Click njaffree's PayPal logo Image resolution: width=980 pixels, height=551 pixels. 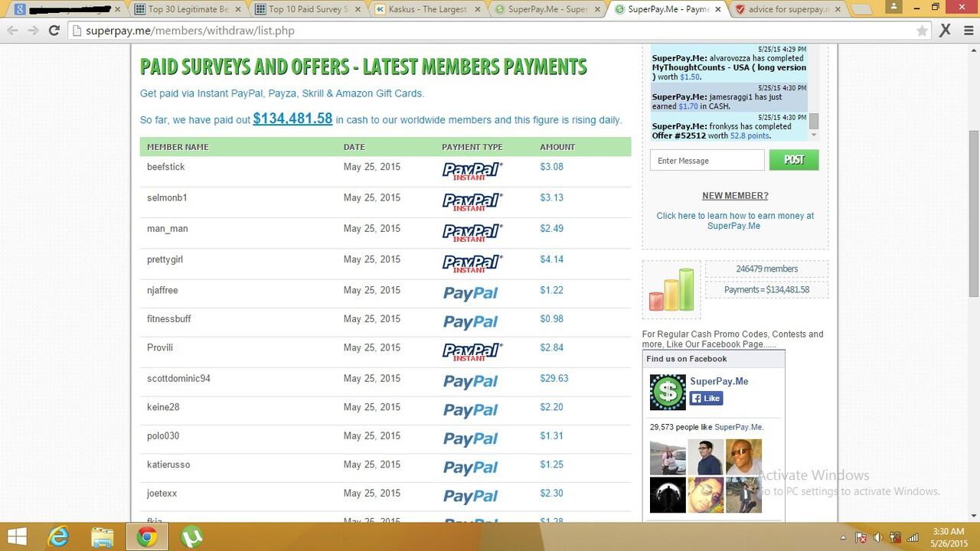(471, 294)
